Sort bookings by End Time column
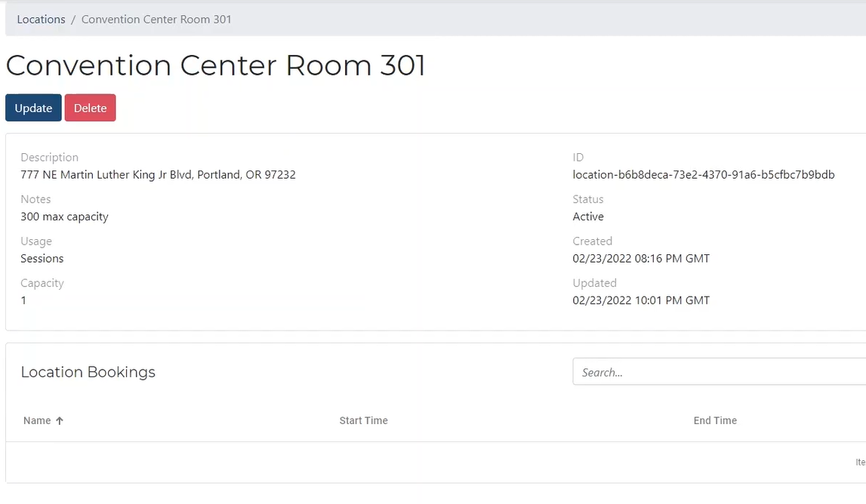This screenshot has width=866, height=504. pyautogui.click(x=715, y=421)
